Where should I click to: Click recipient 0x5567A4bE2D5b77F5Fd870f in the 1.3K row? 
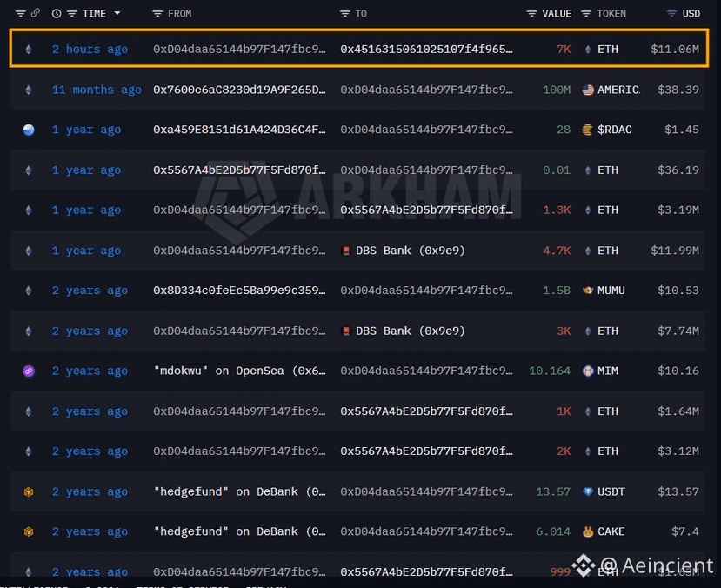coord(426,210)
